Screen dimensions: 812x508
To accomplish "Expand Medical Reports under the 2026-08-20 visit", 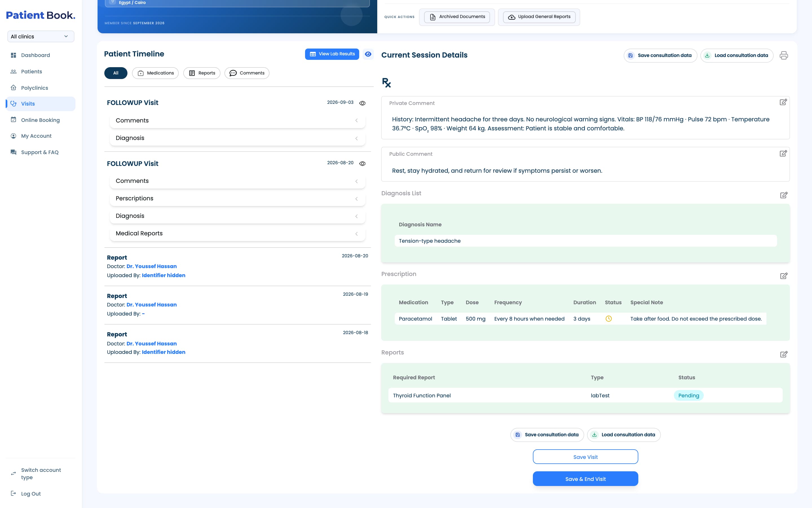I will 237,233.
